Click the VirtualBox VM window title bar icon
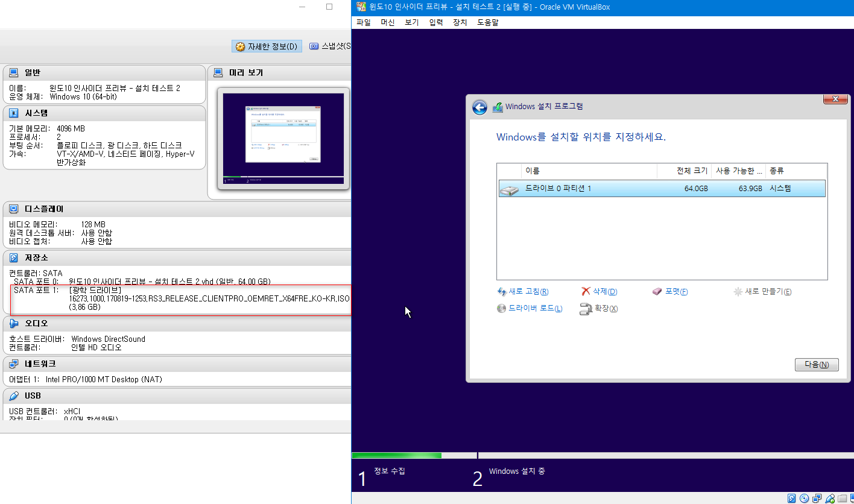 click(361, 7)
